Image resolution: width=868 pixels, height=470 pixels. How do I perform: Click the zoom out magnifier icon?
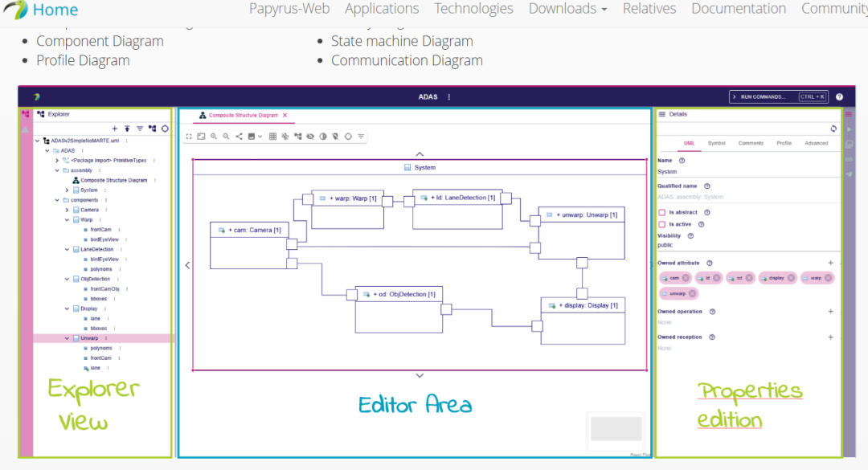pos(227,137)
